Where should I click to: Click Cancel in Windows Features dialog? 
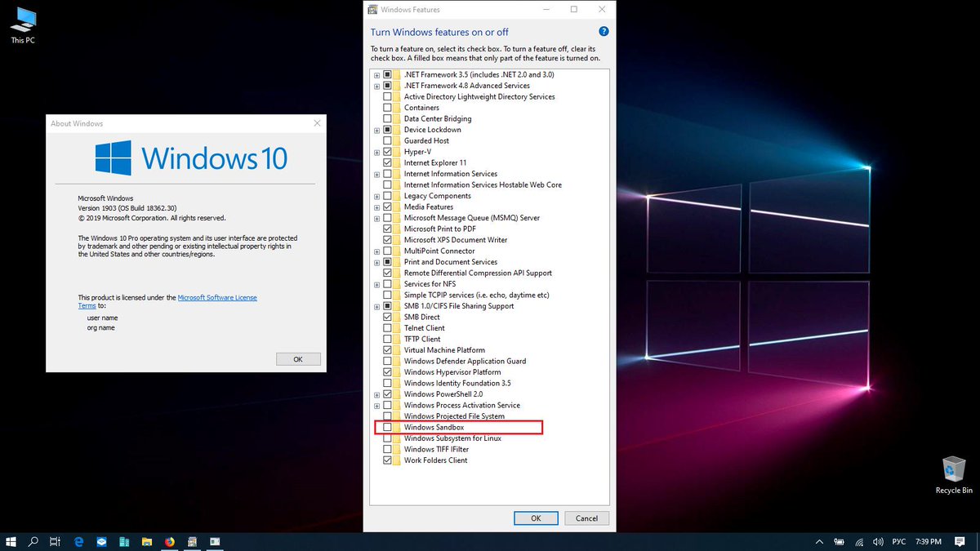(x=586, y=518)
